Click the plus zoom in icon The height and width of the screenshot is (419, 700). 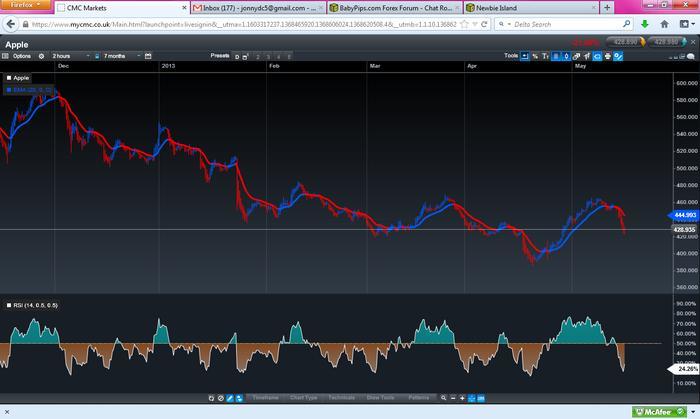coord(462,398)
